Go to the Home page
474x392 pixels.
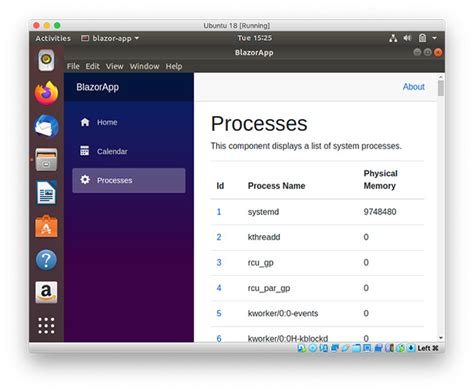click(129, 122)
